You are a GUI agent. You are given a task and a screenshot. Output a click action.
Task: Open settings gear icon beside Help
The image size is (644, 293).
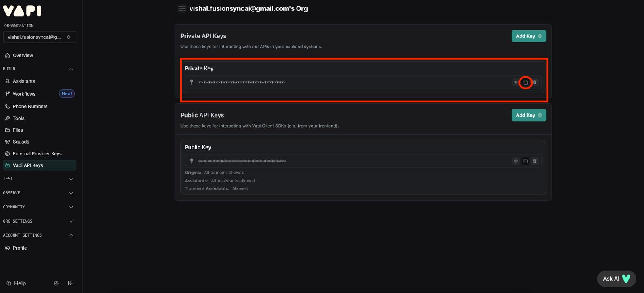pos(56,283)
